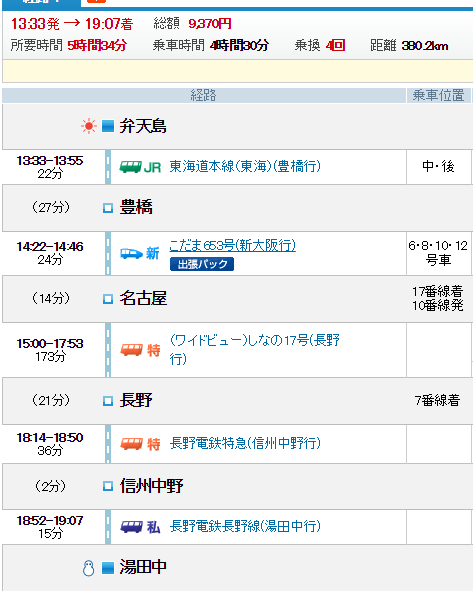Click the 名古屋 station name
This screenshot has height=591, width=473.
point(143,299)
